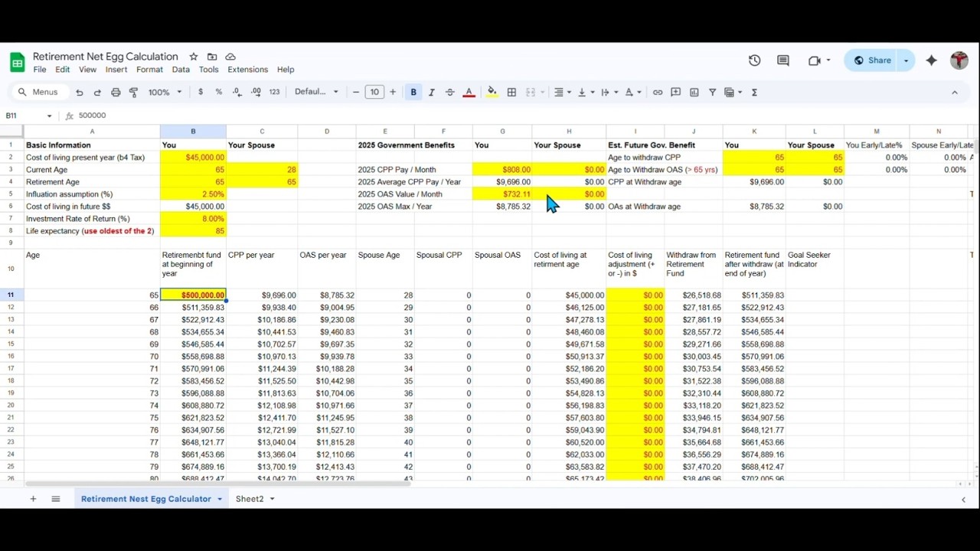Show the all sheets list

click(56, 499)
